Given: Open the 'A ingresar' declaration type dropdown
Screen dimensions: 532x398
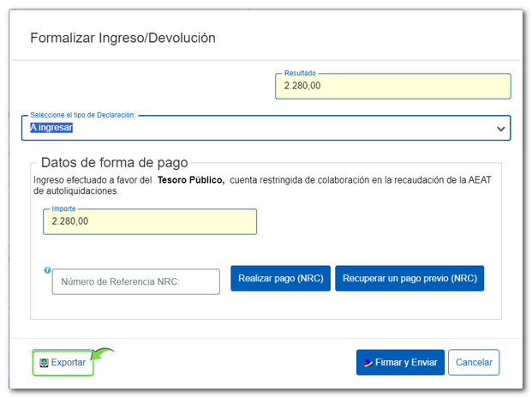Looking at the screenshot, I should tap(257, 129).
